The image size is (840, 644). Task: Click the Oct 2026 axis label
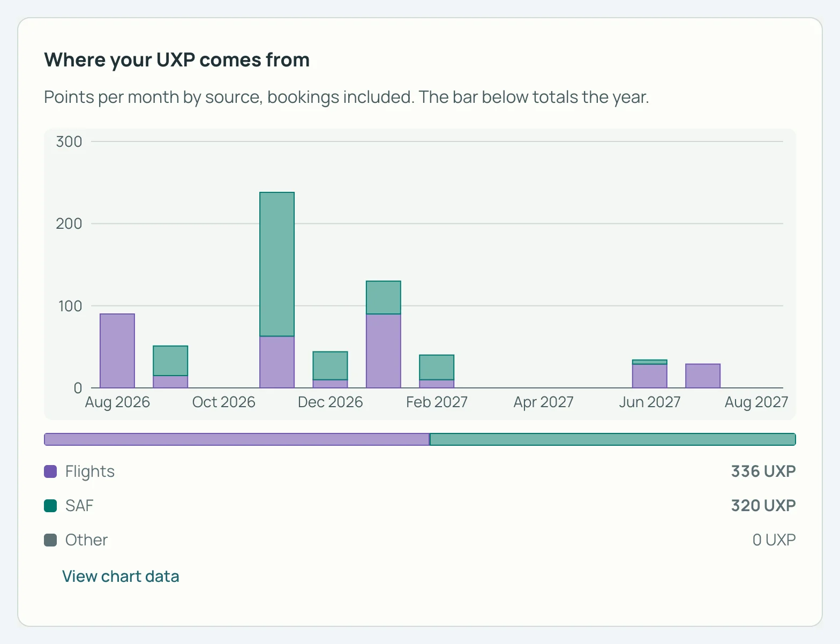click(224, 402)
